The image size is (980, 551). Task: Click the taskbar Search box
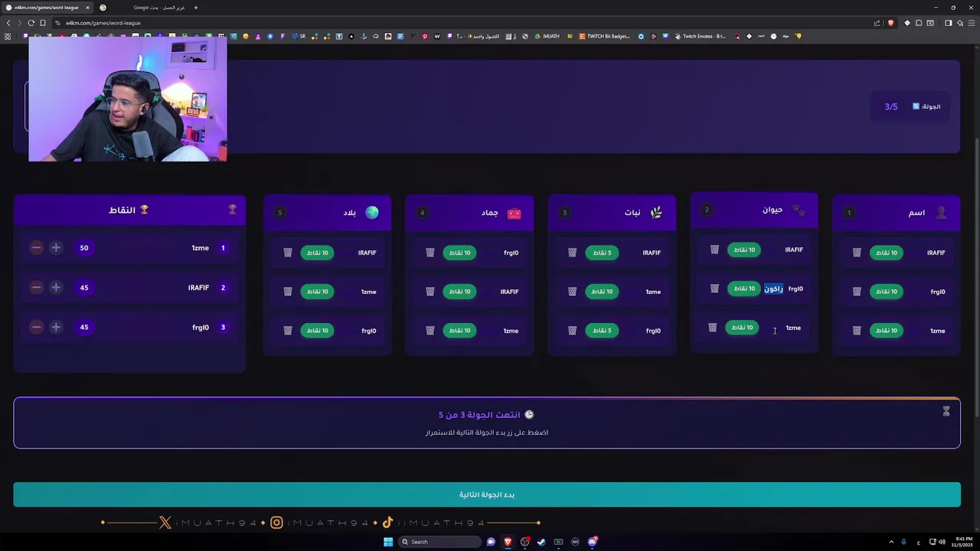[440, 542]
